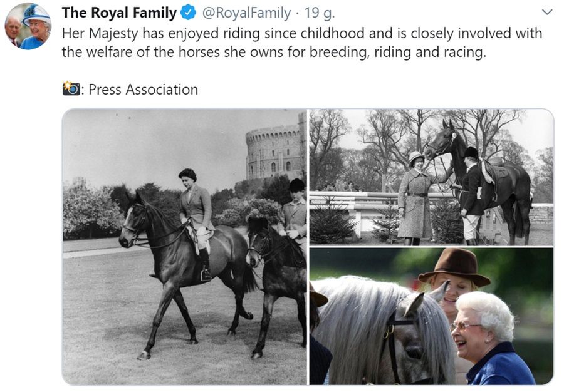Click the tweet text about Her Majesty riding
This screenshot has height=392, width=564.
pyautogui.click(x=301, y=43)
